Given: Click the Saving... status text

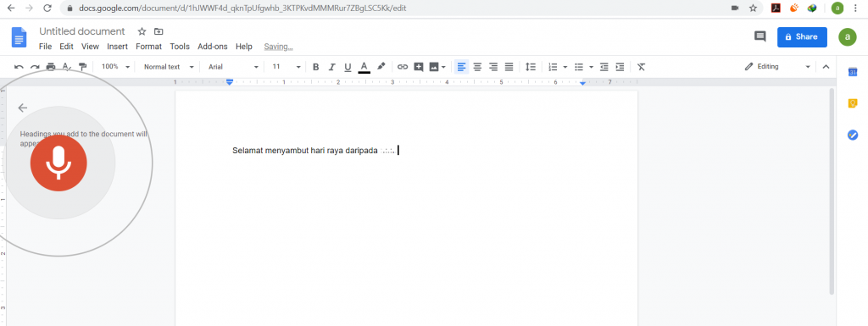Looking at the screenshot, I should coord(278,47).
